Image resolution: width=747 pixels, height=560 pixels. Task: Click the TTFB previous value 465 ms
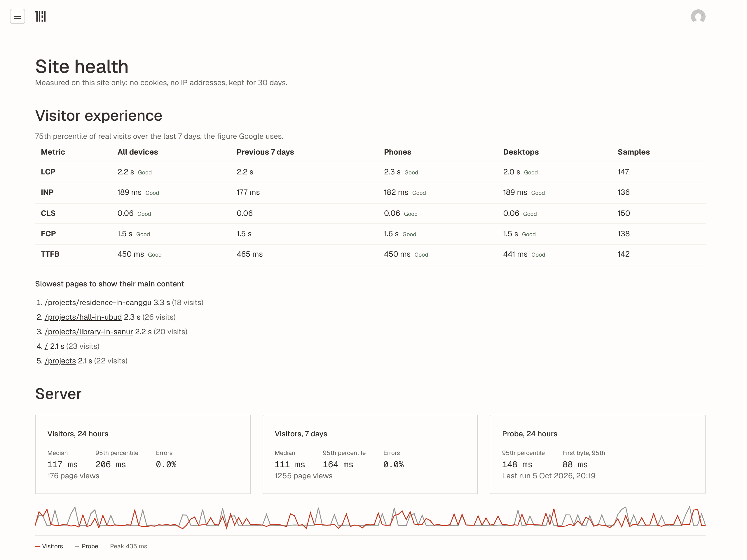click(249, 254)
